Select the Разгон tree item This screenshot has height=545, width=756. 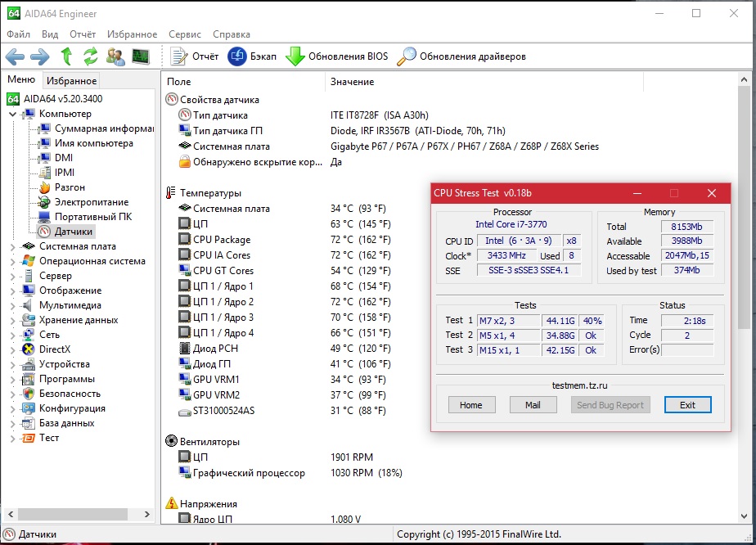click(x=62, y=187)
